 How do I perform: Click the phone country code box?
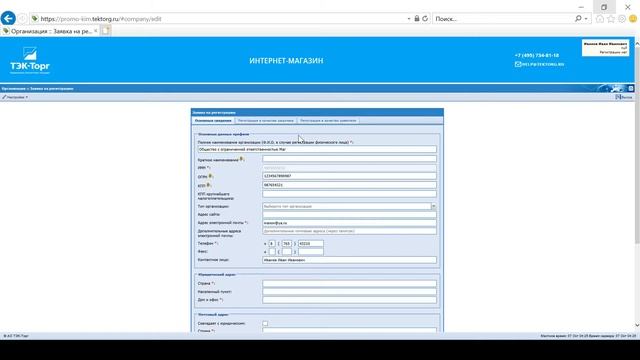[x=272, y=244]
